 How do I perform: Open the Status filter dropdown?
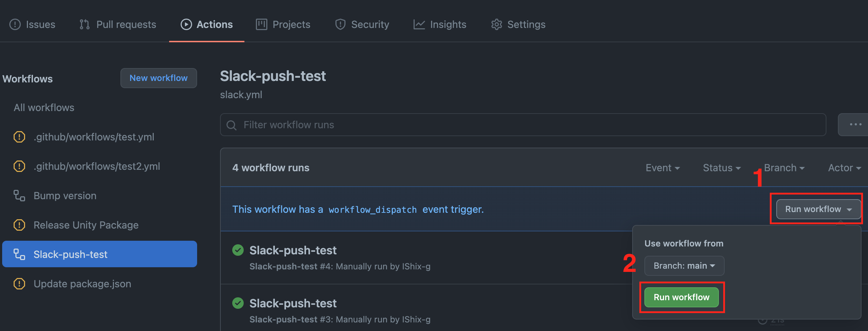click(x=721, y=168)
